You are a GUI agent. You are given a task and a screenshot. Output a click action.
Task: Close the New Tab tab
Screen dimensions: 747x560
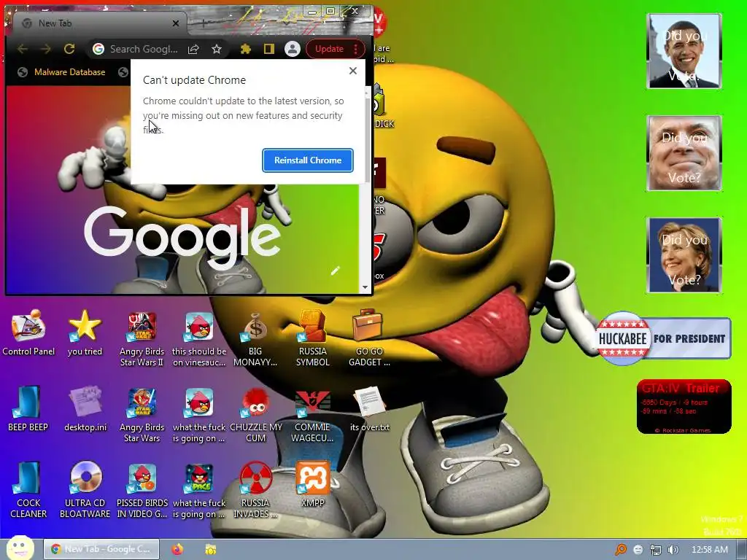pyautogui.click(x=176, y=23)
